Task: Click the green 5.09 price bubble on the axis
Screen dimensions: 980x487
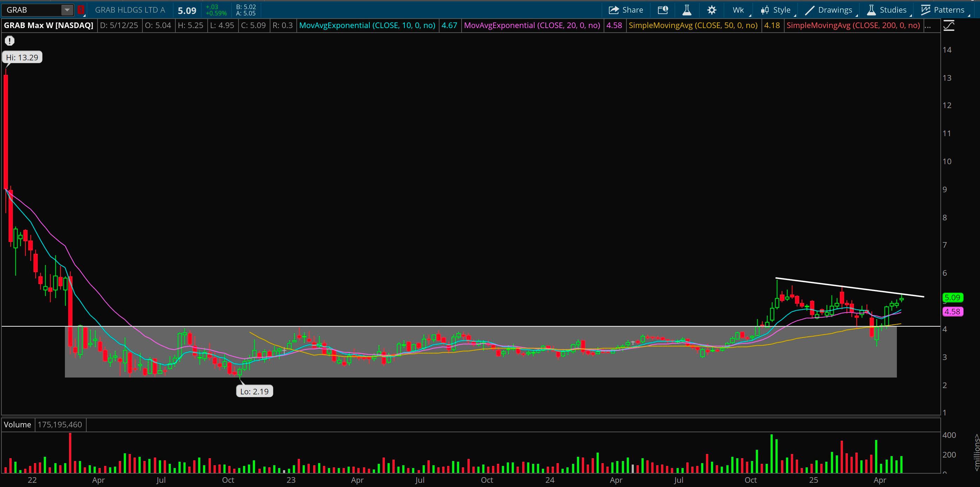Action: [953, 298]
